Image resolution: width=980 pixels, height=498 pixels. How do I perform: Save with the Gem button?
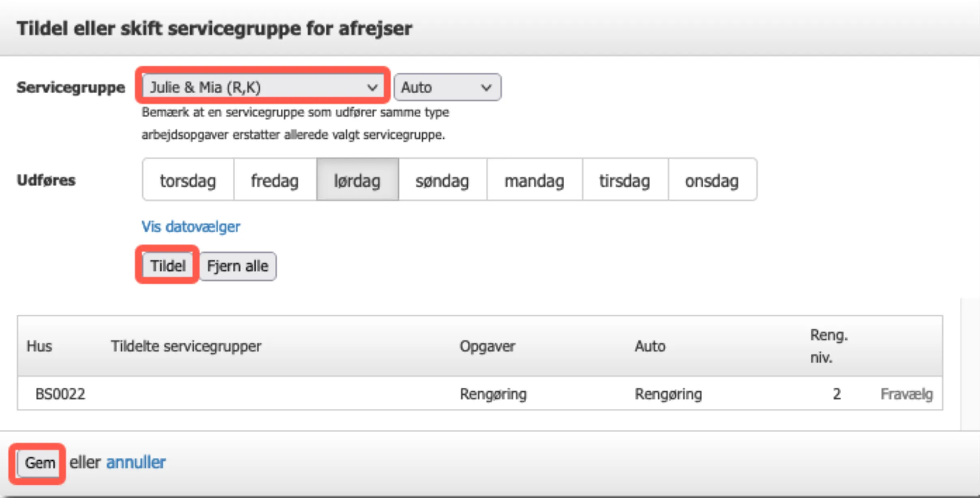(39, 462)
